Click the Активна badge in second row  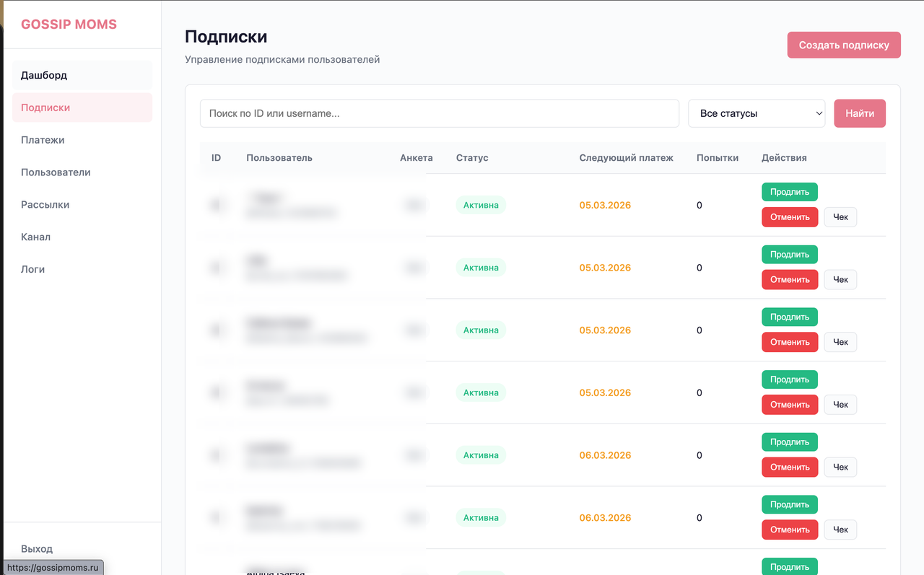[481, 268]
